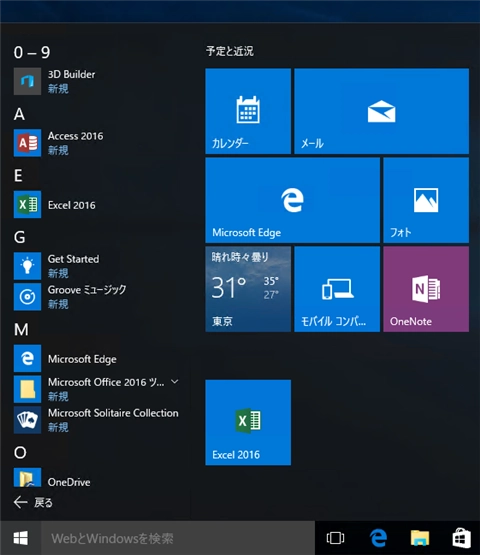Screen dimensions: 480x555
Task: Open Microsoft Edge icon in app list
Action: (27, 359)
